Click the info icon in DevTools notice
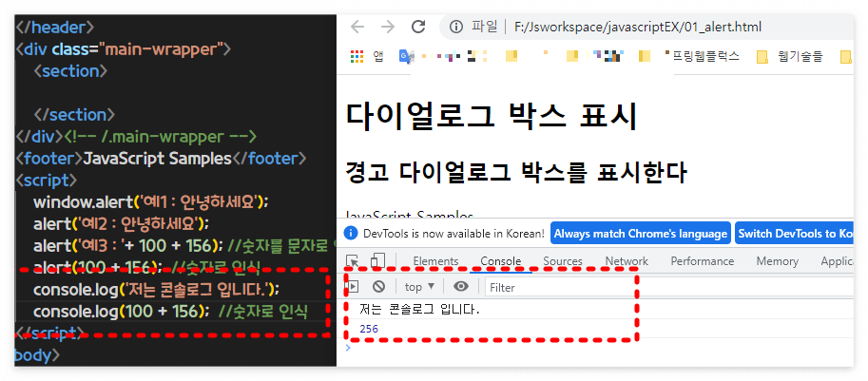 (351, 234)
